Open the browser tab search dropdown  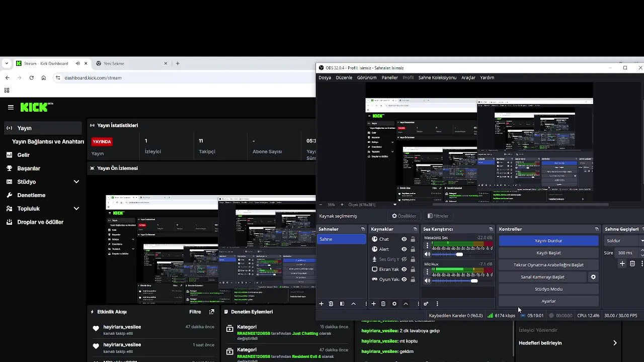(7, 63)
